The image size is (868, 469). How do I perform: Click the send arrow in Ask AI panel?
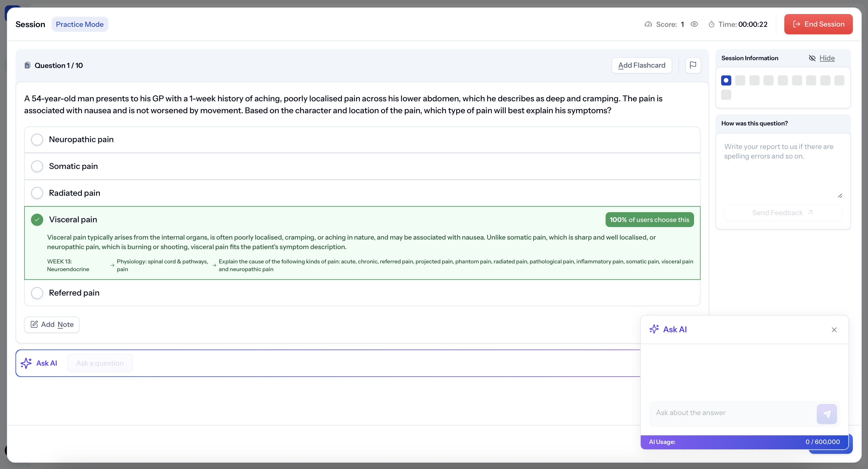pyautogui.click(x=827, y=414)
